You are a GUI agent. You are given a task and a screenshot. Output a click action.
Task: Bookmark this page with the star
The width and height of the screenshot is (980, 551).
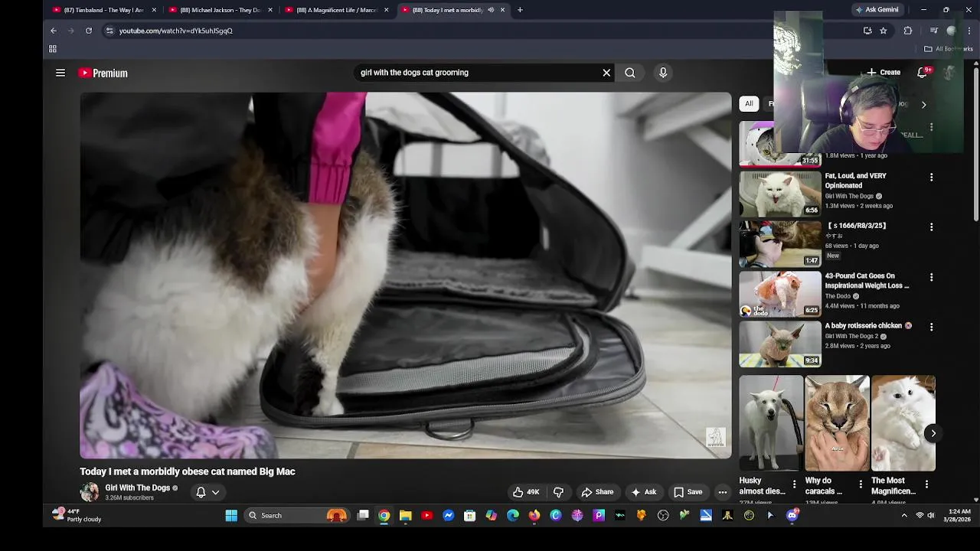(884, 31)
